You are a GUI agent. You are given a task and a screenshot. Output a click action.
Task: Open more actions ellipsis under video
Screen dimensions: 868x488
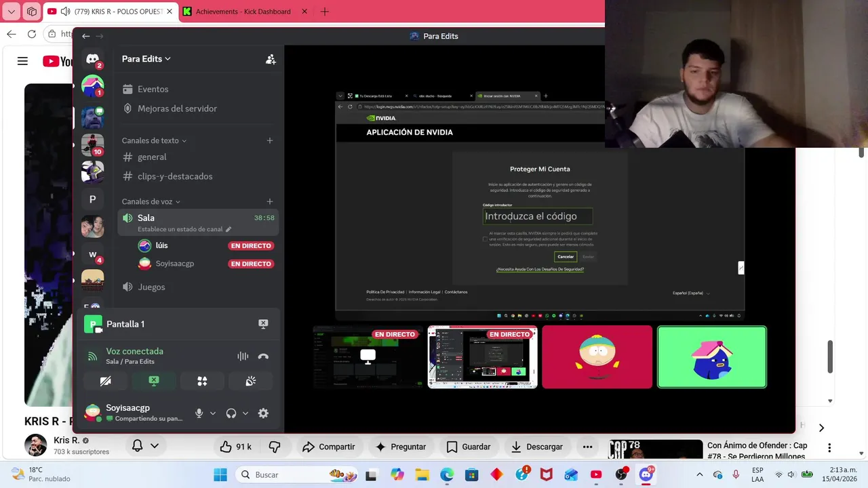tap(588, 447)
